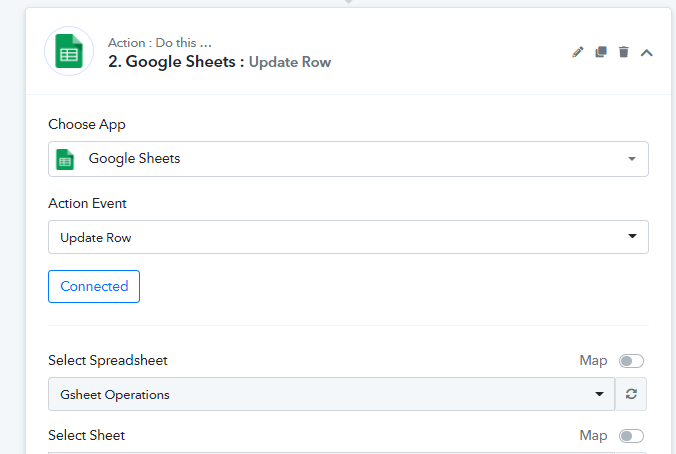Open the Choose App dropdown
Image resolution: width=676 pixels, height=454 pixels.
tap(348, 159)
